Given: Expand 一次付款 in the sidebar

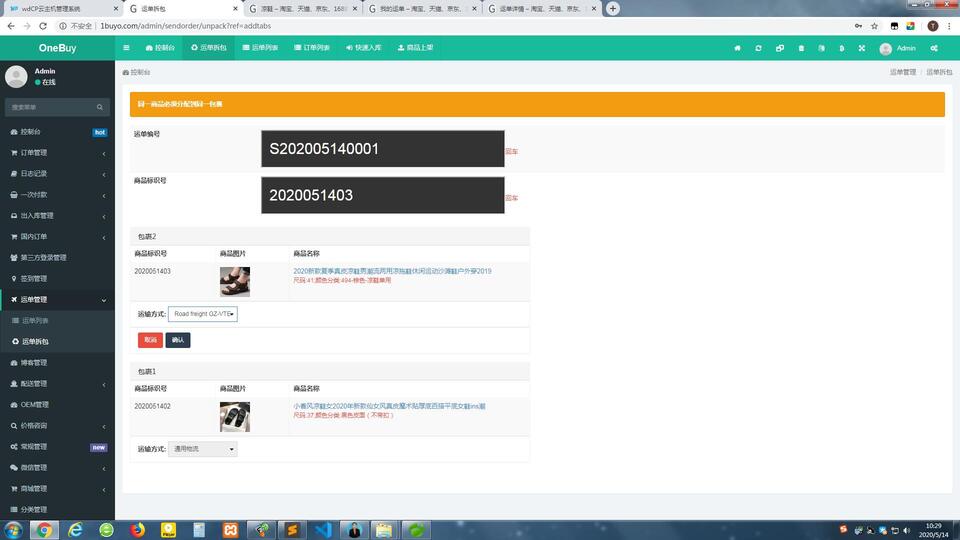Looking at the screenshot, I should (58, 195).
